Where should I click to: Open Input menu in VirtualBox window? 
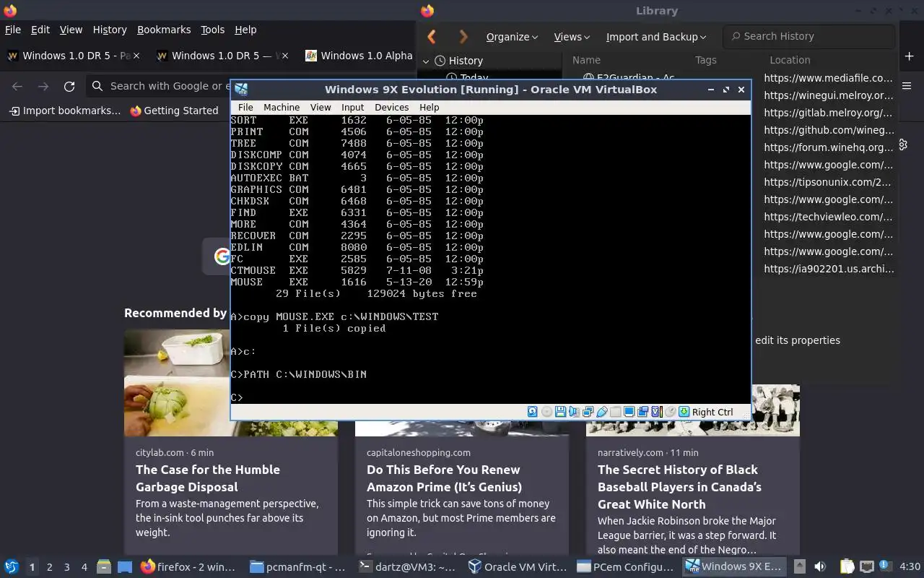pyautogui.click(x=353, y=107)
